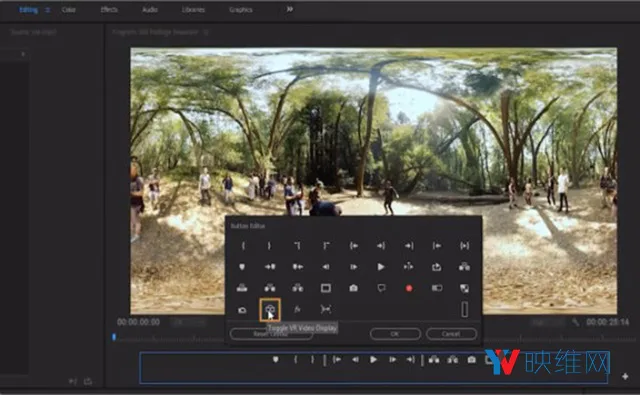Click the large Play icon in Button Editor

tap(381, 267)
